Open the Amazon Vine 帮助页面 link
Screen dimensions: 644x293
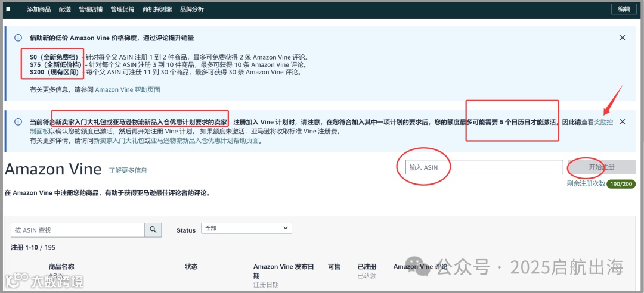128,89
